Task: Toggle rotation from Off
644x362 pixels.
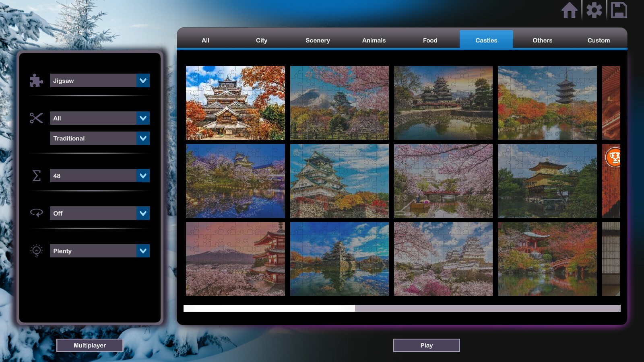Action: (99, 213)
